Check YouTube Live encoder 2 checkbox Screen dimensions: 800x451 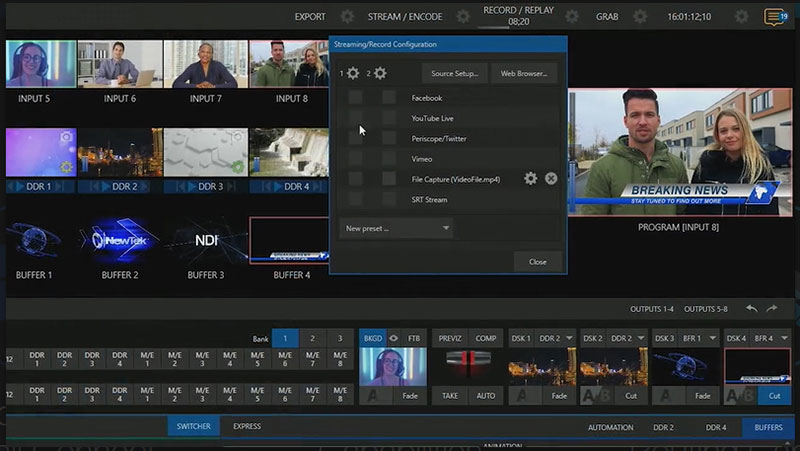[x=388, y=118]
